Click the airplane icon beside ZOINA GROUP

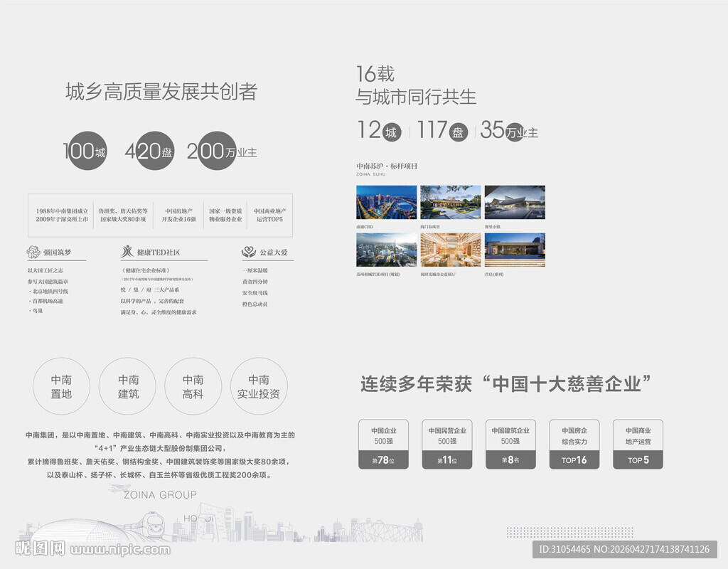click(119, 488)
